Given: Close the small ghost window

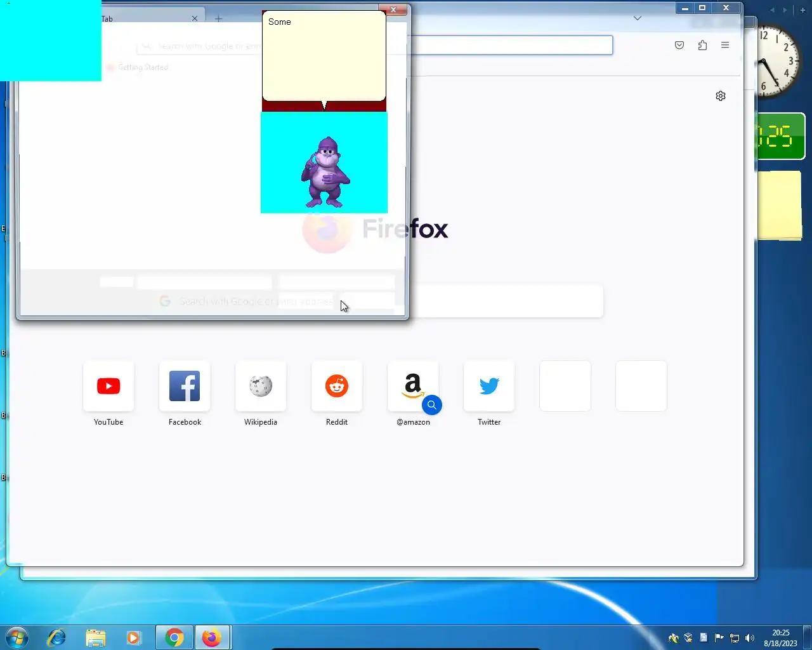Looking at the screenshot, I should point(393,9).
